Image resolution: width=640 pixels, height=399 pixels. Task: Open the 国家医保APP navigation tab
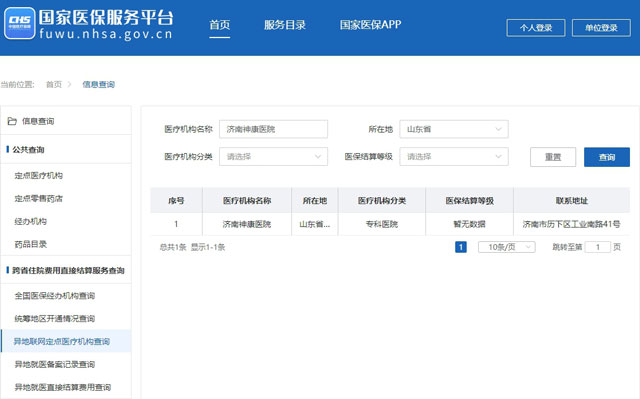[x=371, y=25]
